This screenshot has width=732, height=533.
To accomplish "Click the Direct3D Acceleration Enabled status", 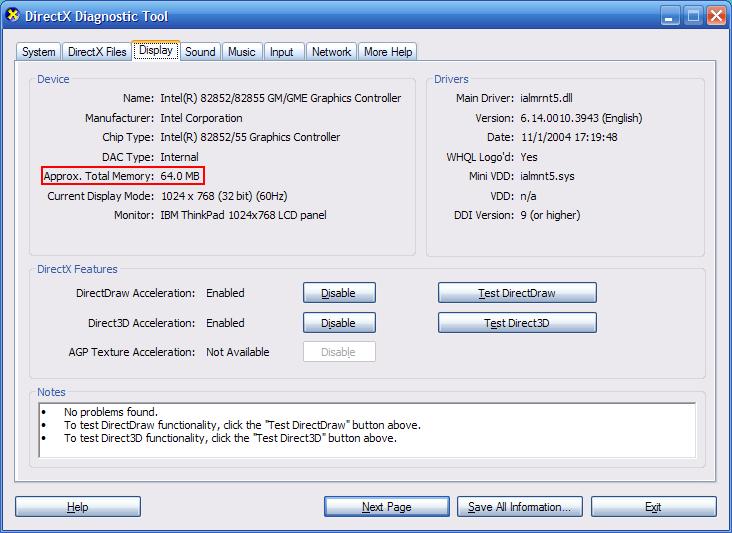I will (225, 323).
